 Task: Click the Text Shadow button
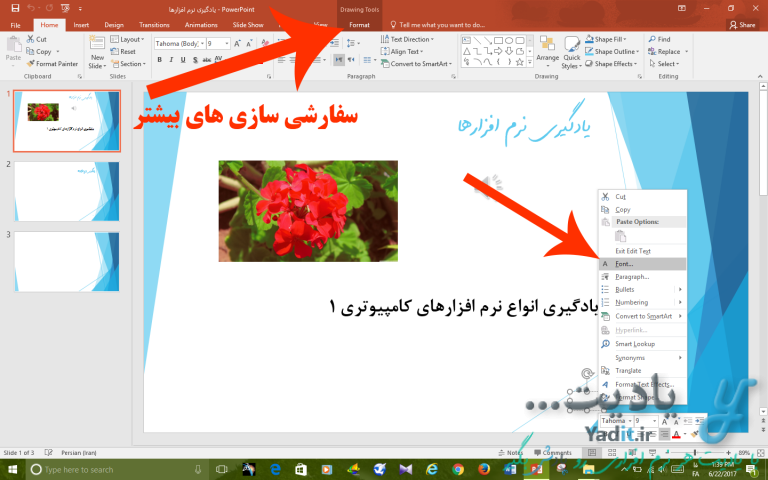point(195,60)
